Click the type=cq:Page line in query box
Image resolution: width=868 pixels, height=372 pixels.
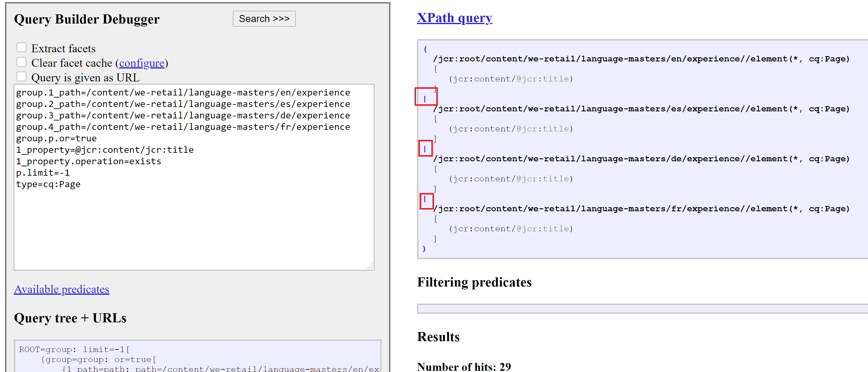click(x=48, y=185)
